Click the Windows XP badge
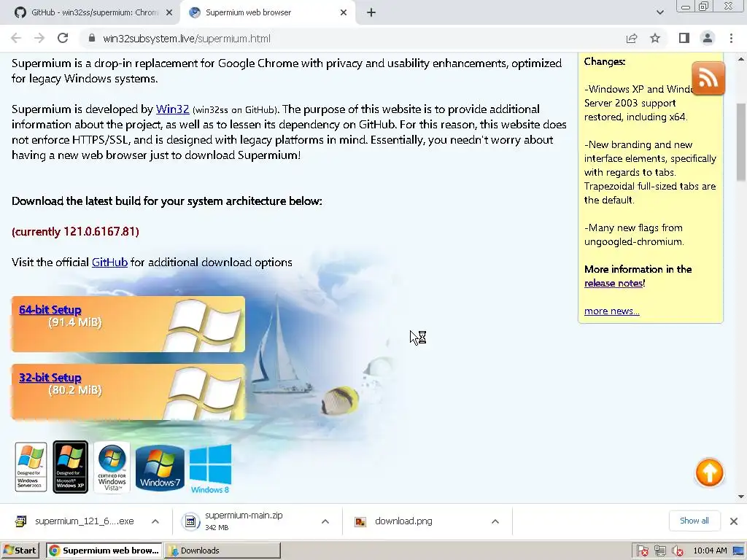The width and height of the screenshot is (747, 560). click(71, 467)
